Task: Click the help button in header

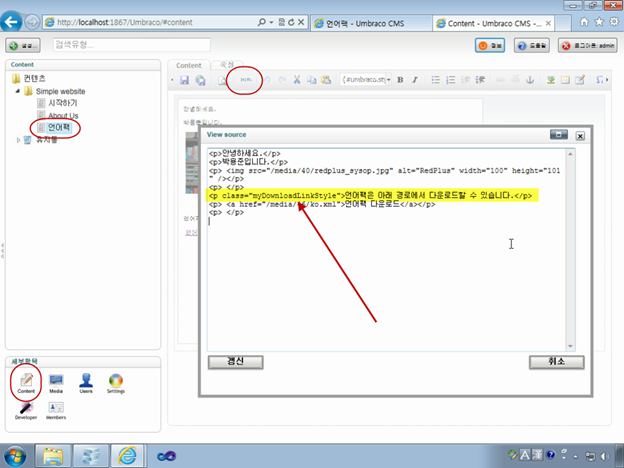Action: pyautogui.click(x=532, y=45)
